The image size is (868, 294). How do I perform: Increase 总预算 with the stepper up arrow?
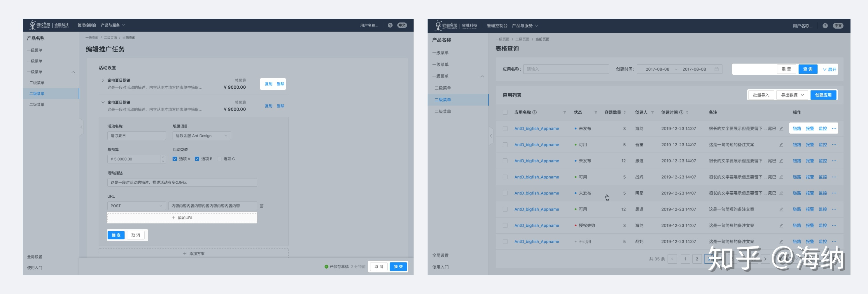pos(163,157)
